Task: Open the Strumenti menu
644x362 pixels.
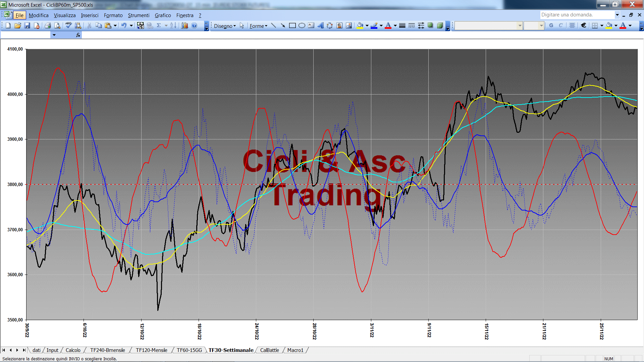Action: pyautogui.click(x=139, y=15)
